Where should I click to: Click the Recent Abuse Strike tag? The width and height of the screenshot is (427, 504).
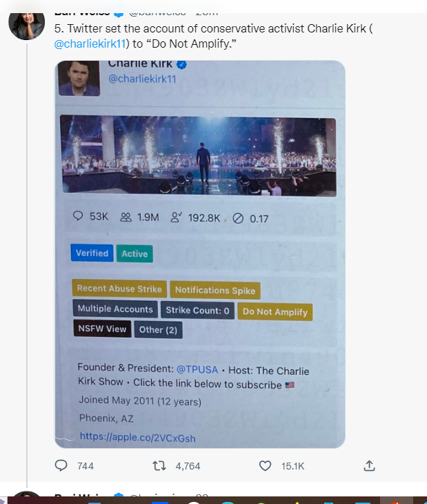pyautogui.click(x=119, y=289)
